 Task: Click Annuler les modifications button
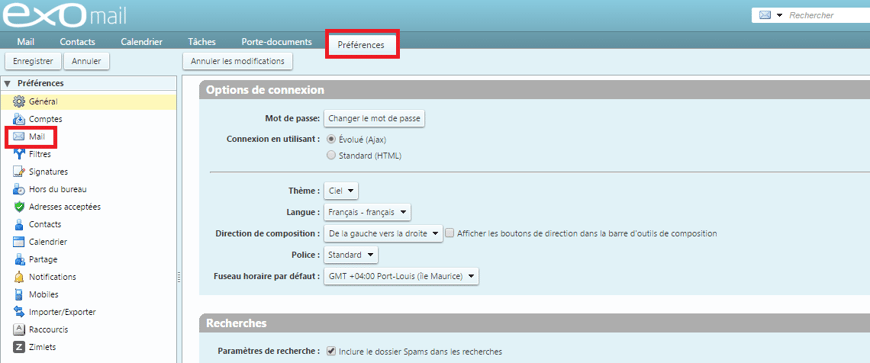pos(237,61)
